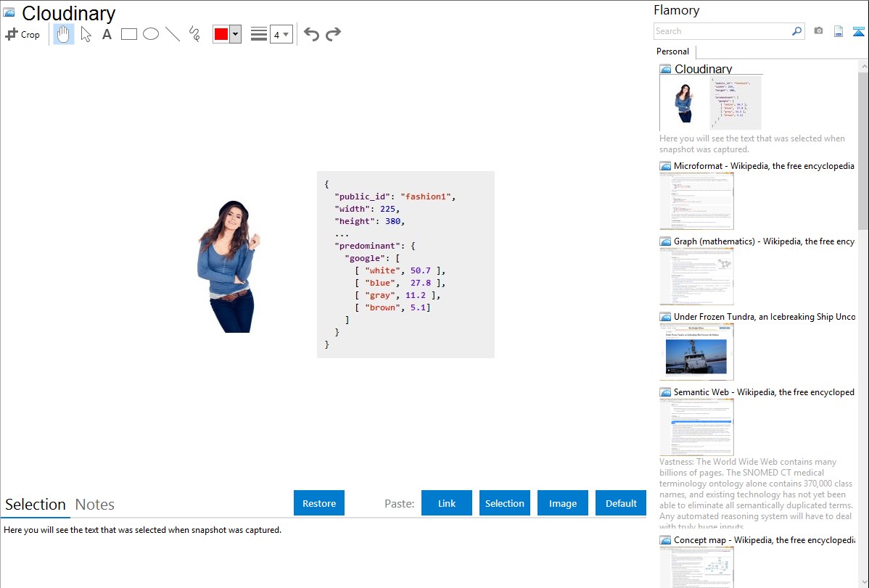Click the blue collapse-to-top arrow icon
Image resolution: width=869 pixels, height=588 pixels.
click(859, 31)
